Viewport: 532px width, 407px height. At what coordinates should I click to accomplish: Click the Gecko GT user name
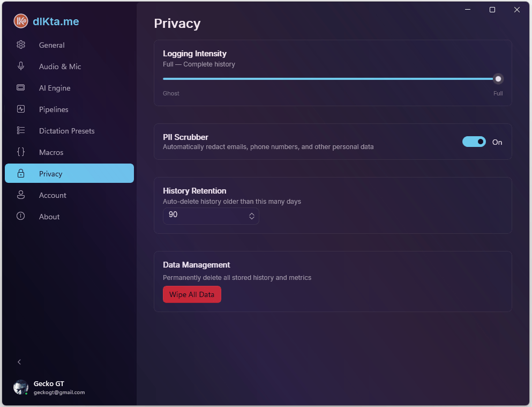tap(49, 383)
